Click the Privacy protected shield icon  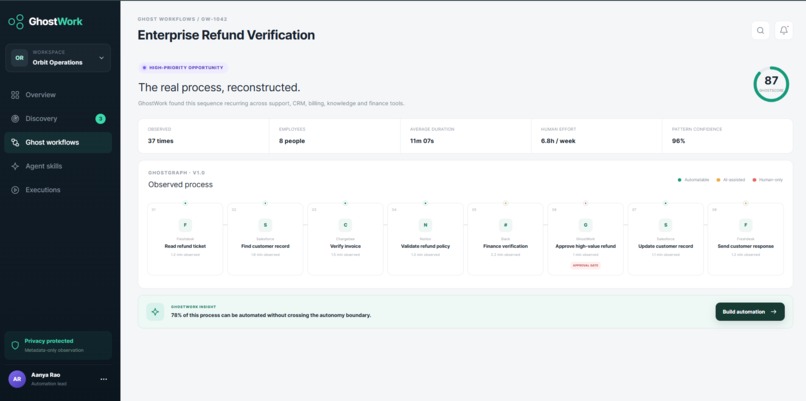tap(15, 345)
